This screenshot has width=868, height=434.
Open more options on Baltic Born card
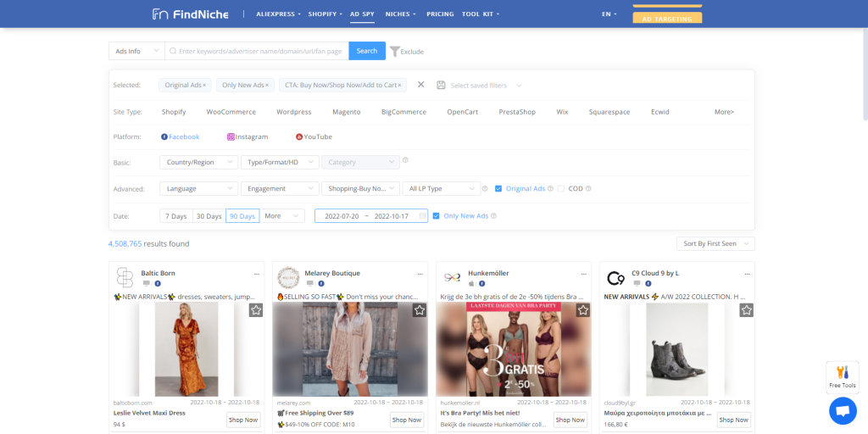pyautogui.click(x=256, y=274)
